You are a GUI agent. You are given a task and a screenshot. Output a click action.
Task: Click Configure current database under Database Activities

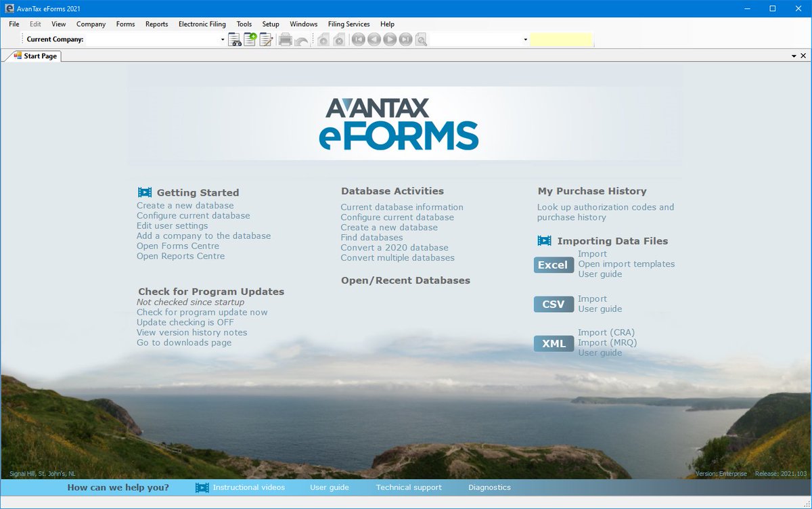[x=397, y=217]
